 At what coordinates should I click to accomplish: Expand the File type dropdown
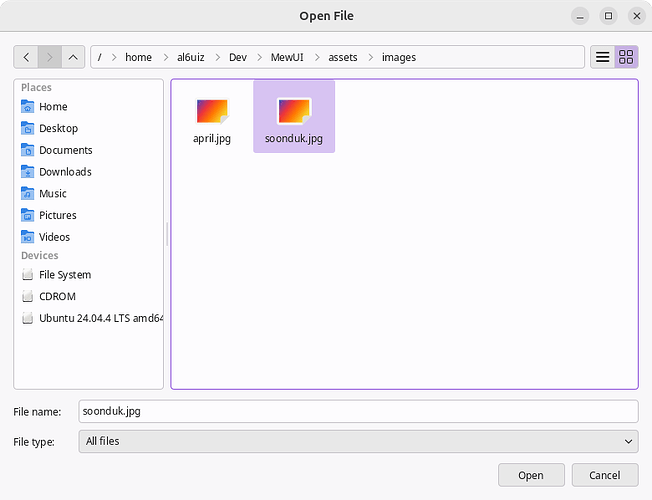coord(358,441)
